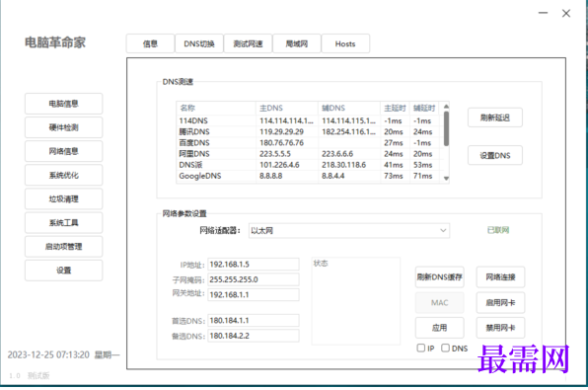The height and width of the screenshot is (390, 588).
Task: Select the GoogleDNS row
Action: (310, 176)
